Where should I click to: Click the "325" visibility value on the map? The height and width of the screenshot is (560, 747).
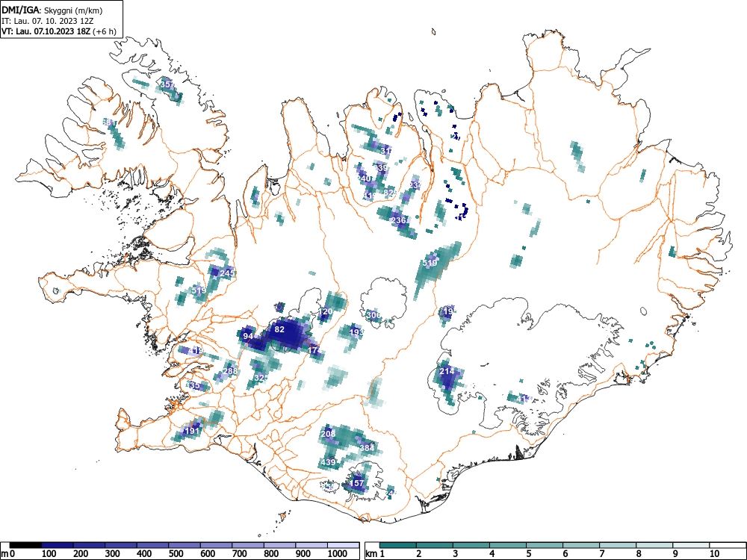(x=261, y=378)
